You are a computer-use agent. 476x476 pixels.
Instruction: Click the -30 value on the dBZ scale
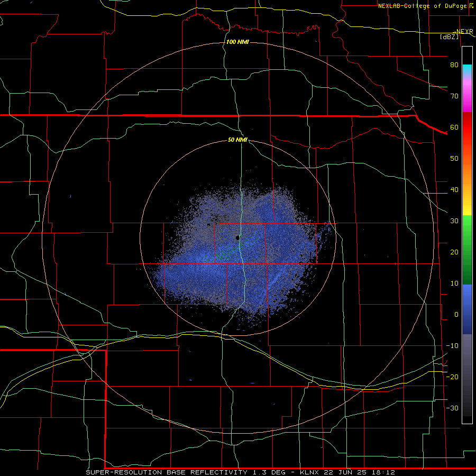452,408
